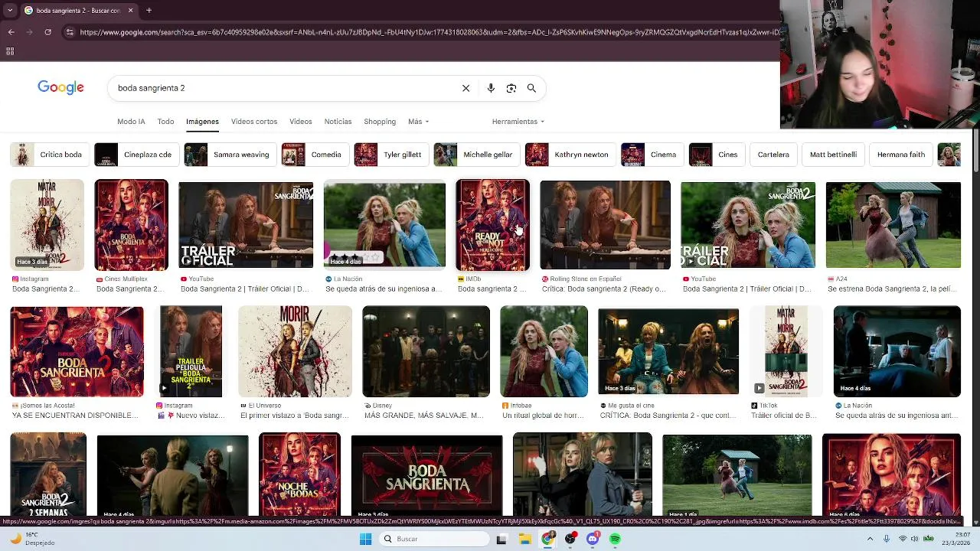980x551 pixels.
Task: Click the tray microphone icon
Action: click(887, 539)
